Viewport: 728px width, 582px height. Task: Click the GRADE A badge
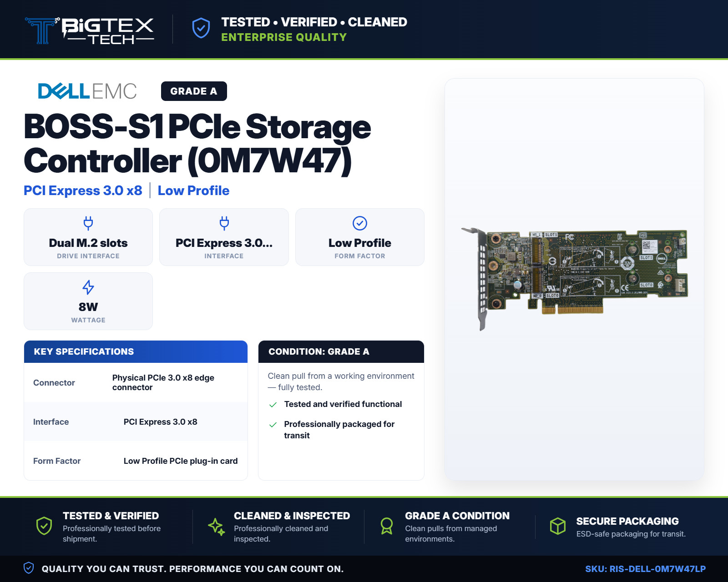[x=194, y=91]
